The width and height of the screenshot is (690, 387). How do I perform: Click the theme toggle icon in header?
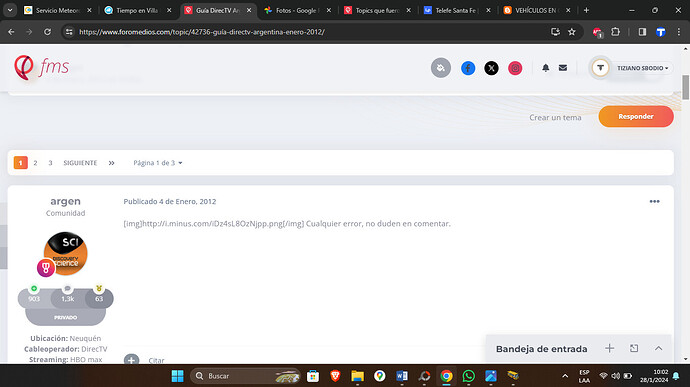[440, 68]
